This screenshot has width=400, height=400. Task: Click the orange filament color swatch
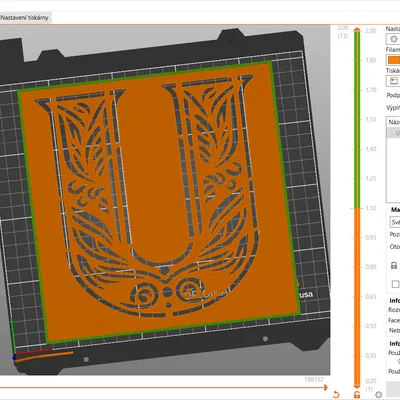coord(393,60)
